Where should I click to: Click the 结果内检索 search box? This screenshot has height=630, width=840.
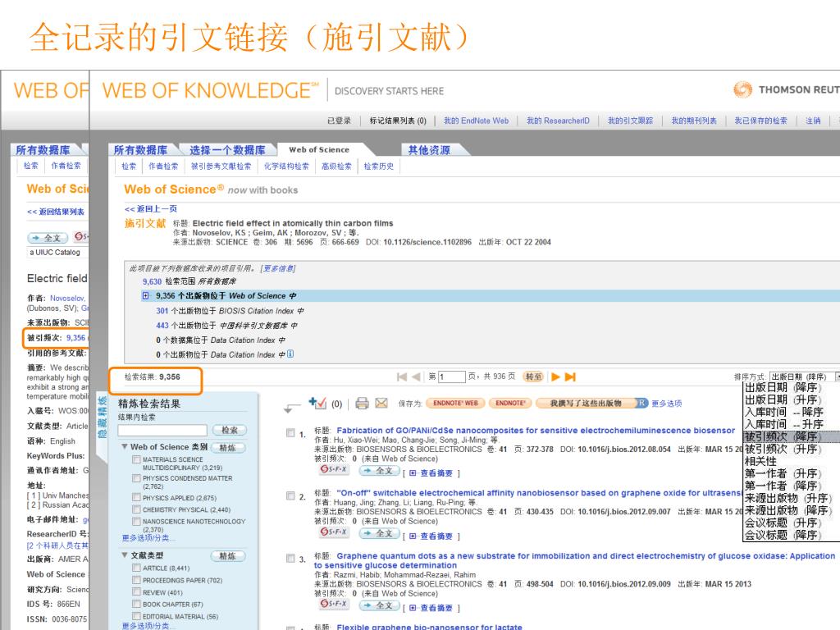[x=162, y=430]
